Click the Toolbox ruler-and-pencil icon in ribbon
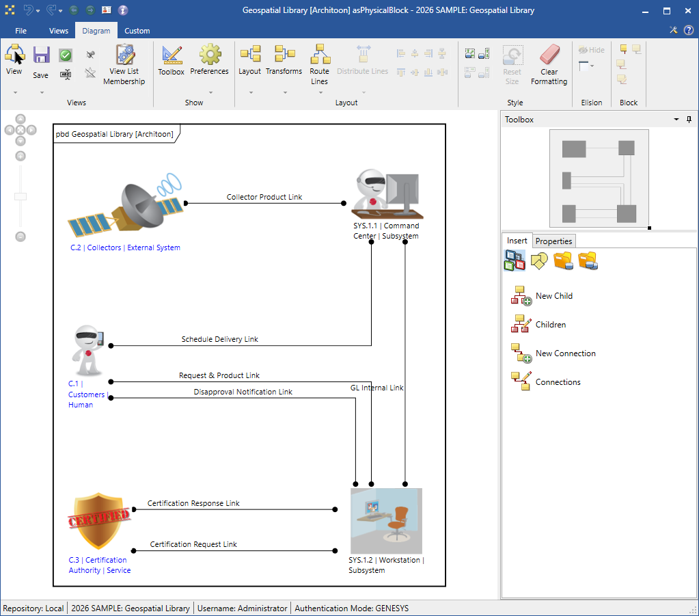Viewport: 699px width, 616px height. [x=172, y=55]
